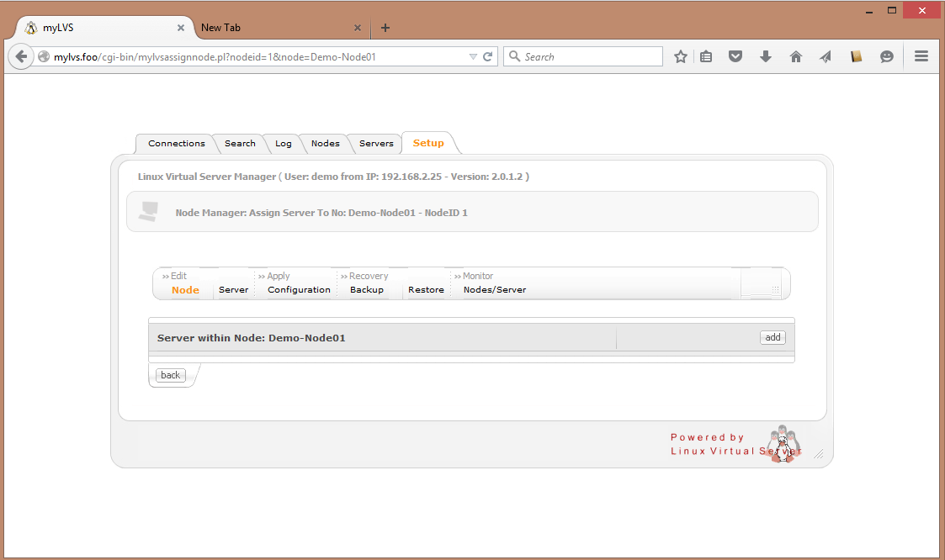Click the Pocket icon in toolbar
This screenshot has width=945, height=560.
pyautogui.click(x=735, y=56)
